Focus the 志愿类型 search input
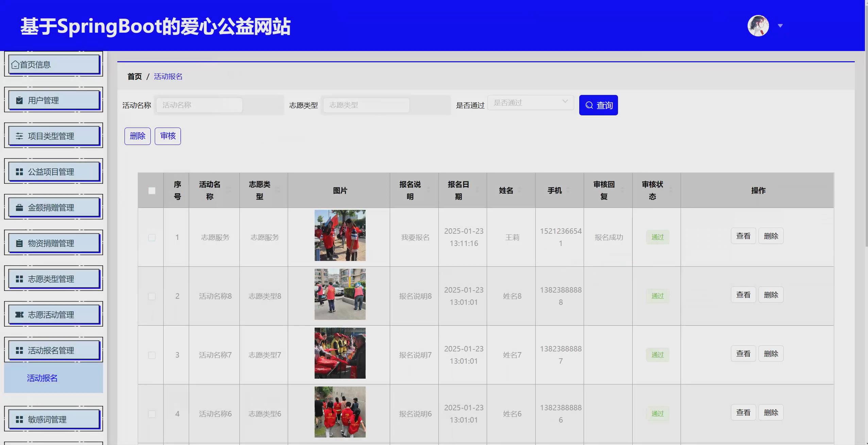The width and height of the screenshot is (868, 445). (x=366, y=105)
